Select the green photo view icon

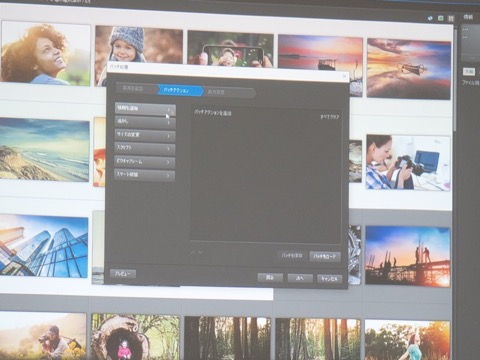pos(441,18)
